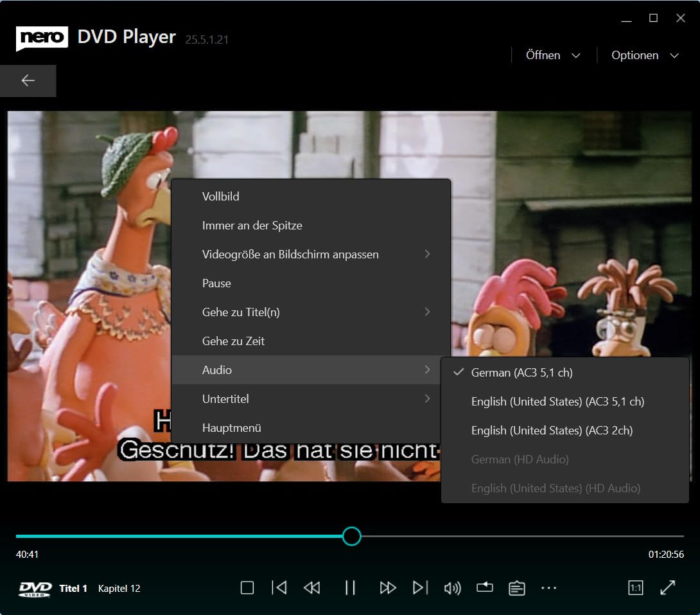Select English (United States) (AC3 5,1 ch) audio

click(564, 402)
